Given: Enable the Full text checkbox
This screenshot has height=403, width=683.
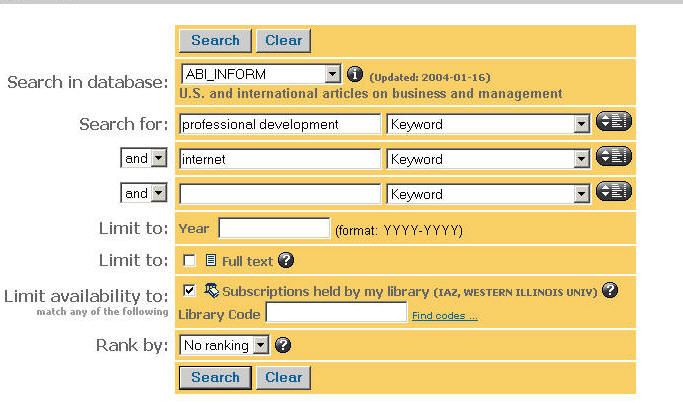Looking at the screenshot, I should tap(189, 261).
